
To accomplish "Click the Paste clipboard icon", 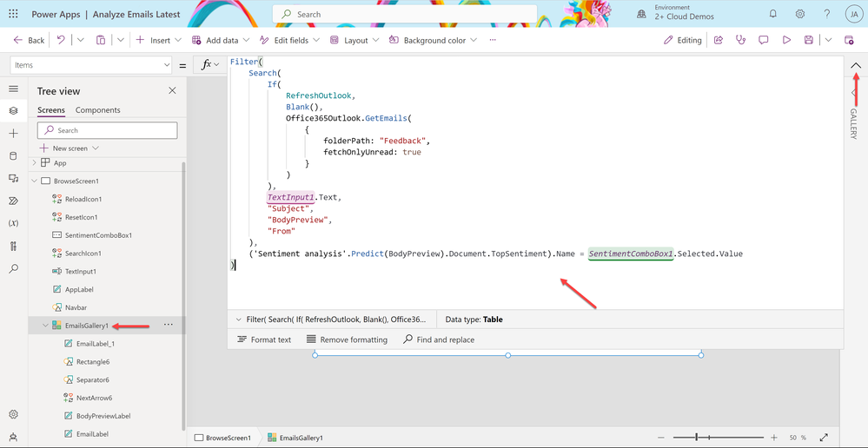I will [101, 40].
